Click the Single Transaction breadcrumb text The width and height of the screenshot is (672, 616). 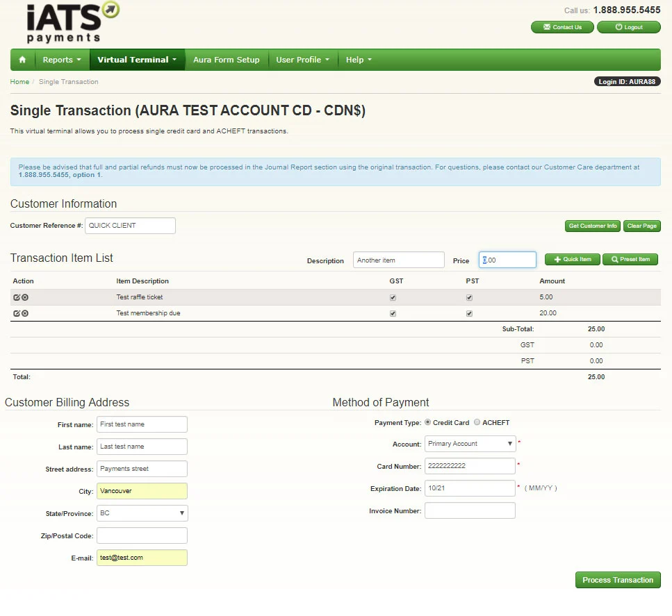tap(69, 82)
